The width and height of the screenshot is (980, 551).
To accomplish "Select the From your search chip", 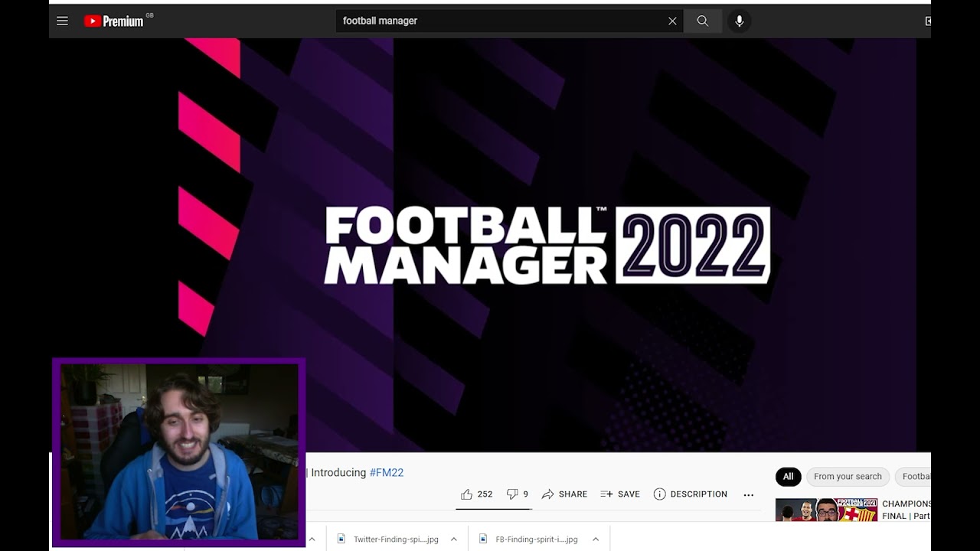I will [848, 477].
